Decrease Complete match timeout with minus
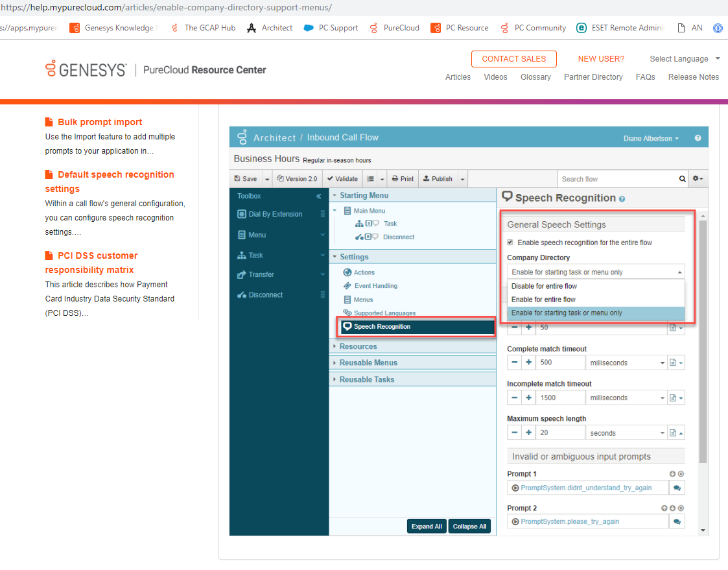The height and width of the screenshot is (570, 728). (x=515, y=362)
